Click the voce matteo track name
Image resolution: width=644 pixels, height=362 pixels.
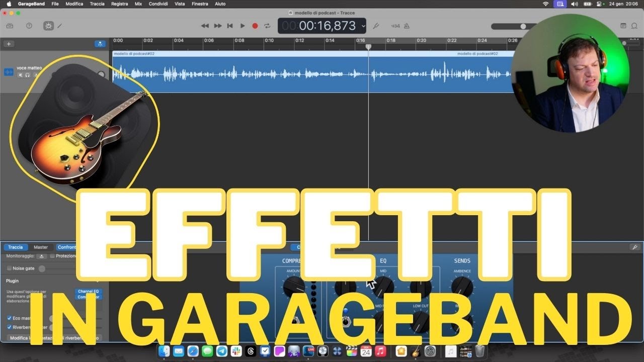29,67
